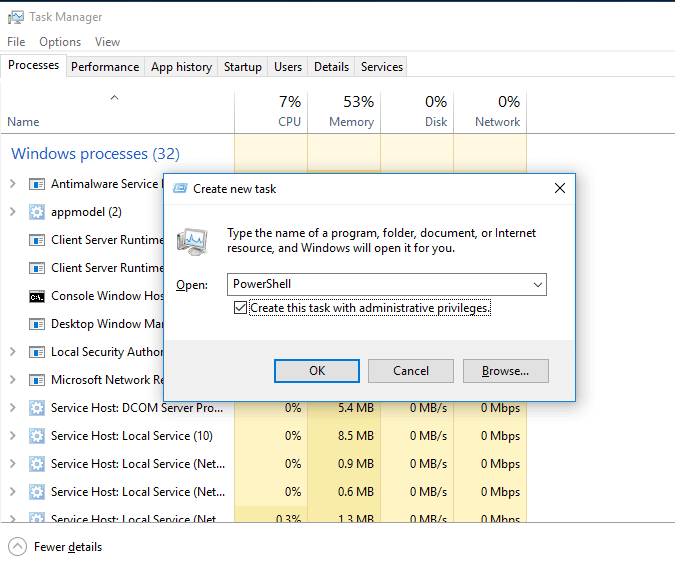The width and height of the screenshot is (675, 569).
Task: Expand the Microsoft Network row
Action: click(x=13, y=380)
